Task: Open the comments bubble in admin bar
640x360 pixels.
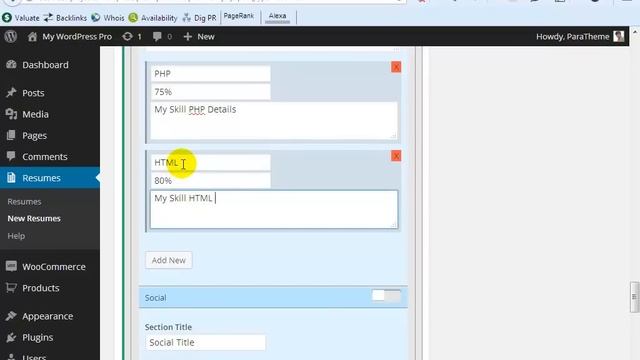Action: 162,36
